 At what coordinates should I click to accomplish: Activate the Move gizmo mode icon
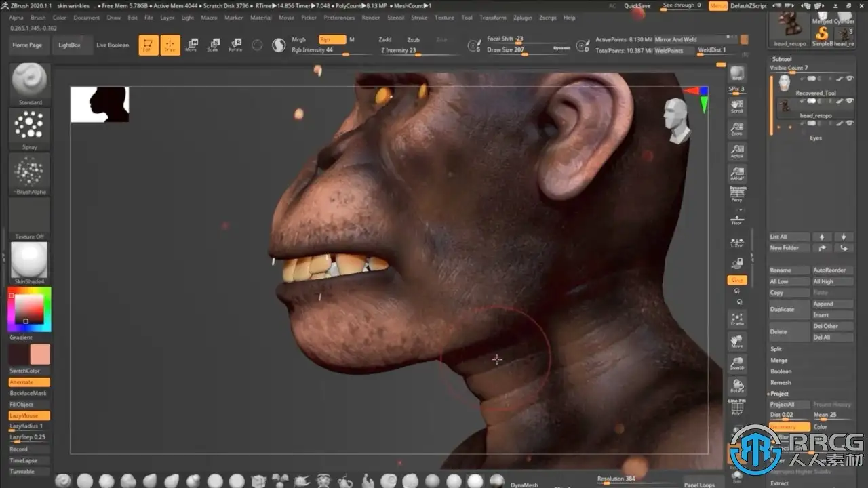point(192,45)
